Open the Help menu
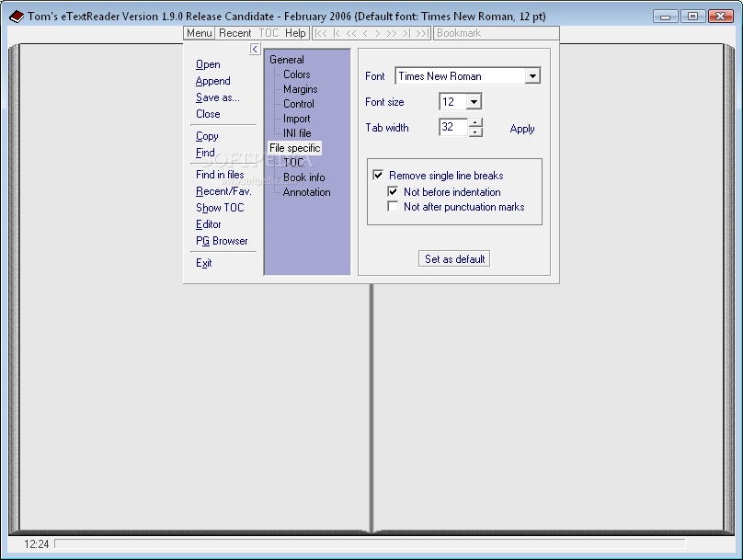 point(295,33)
